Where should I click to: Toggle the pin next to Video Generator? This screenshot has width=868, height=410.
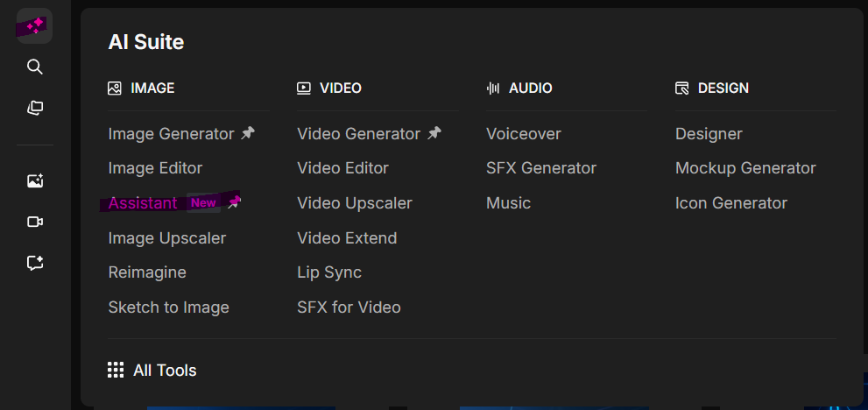(434, 134)
